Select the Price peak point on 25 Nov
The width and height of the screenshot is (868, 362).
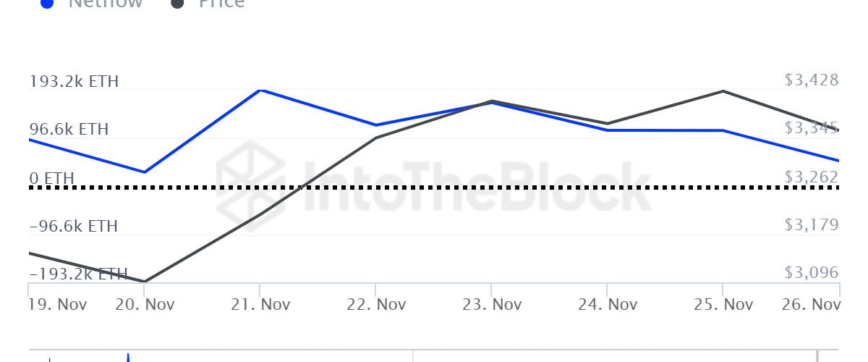click(723, 91)
